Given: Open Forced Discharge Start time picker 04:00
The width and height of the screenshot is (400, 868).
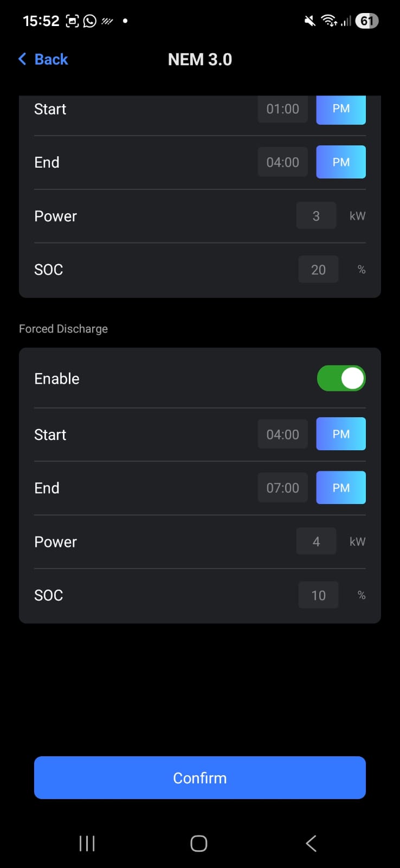Looking at the screenshot, I should pyautogui.click(x=282, y=434).
